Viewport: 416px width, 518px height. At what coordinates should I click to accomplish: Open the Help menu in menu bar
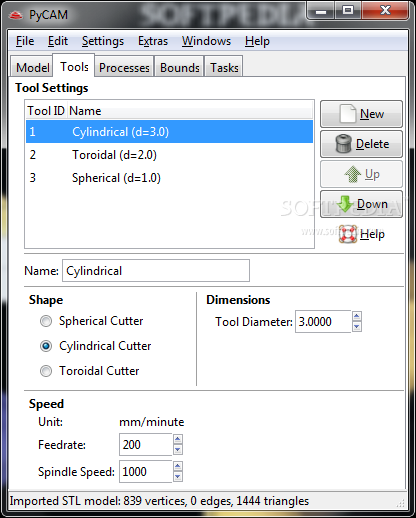(257, 41)
